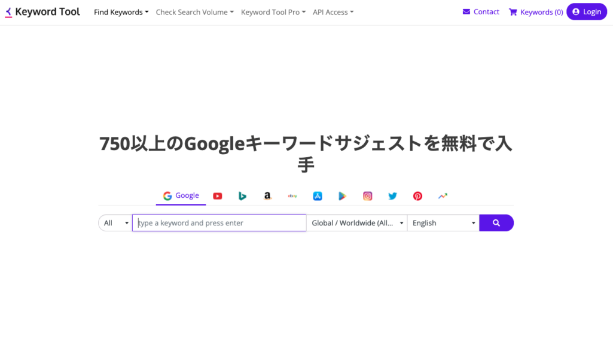
Task: Select the YouTube platform icon
Action: (x=217, y=195)
